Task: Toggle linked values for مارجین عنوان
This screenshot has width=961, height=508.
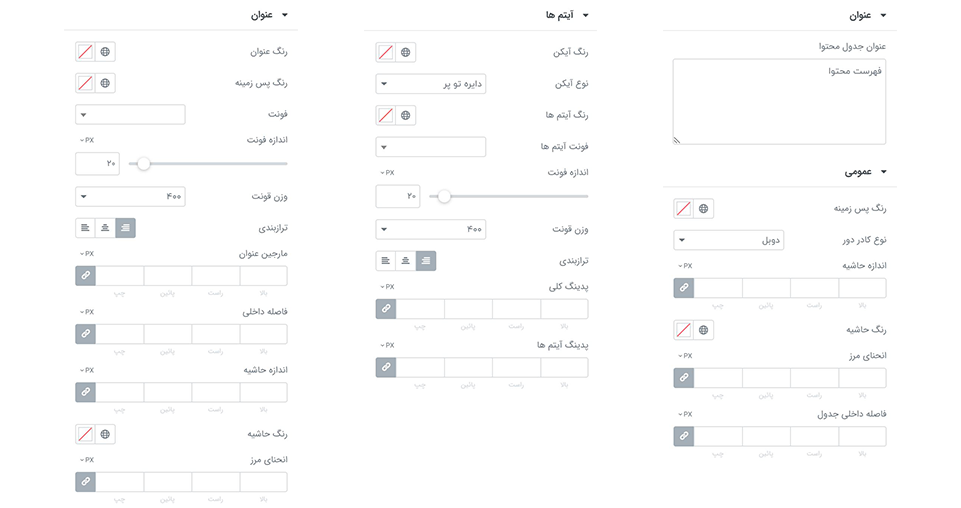Action: pyautogui.click(x=85, y=276)
